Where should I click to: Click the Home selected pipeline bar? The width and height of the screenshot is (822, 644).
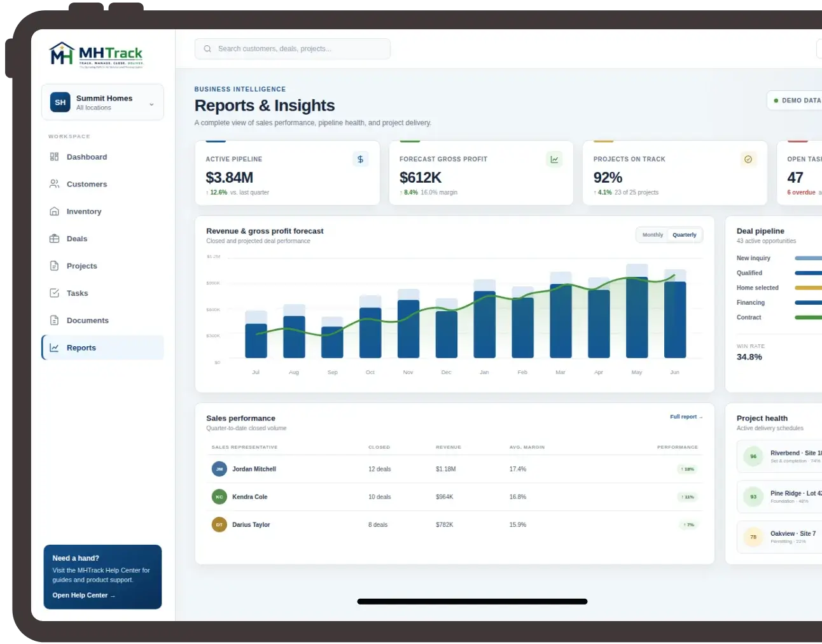click(x=808, y=288)
